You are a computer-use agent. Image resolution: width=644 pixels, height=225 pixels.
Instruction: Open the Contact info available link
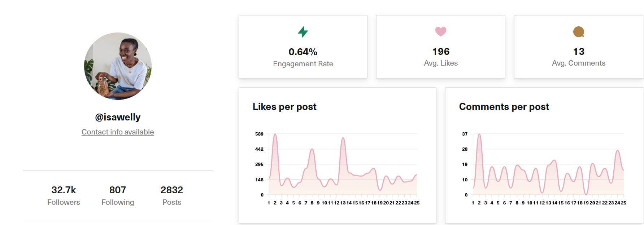(117, 132)
